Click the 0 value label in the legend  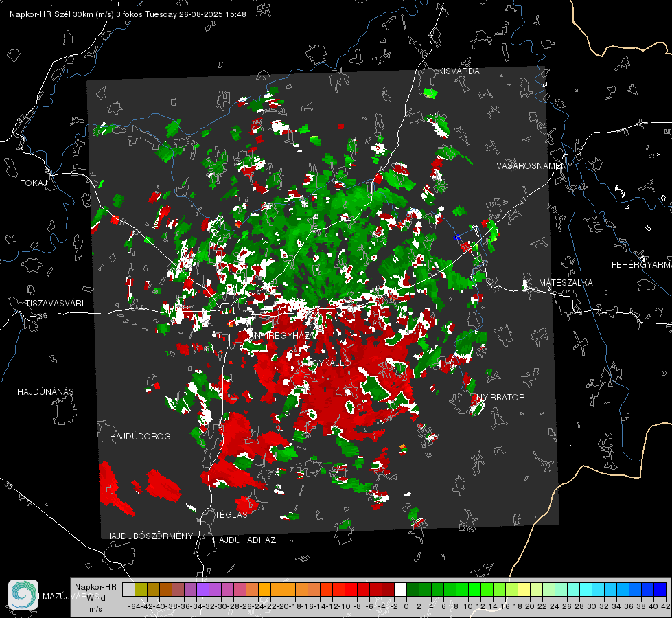coord(406,606)
